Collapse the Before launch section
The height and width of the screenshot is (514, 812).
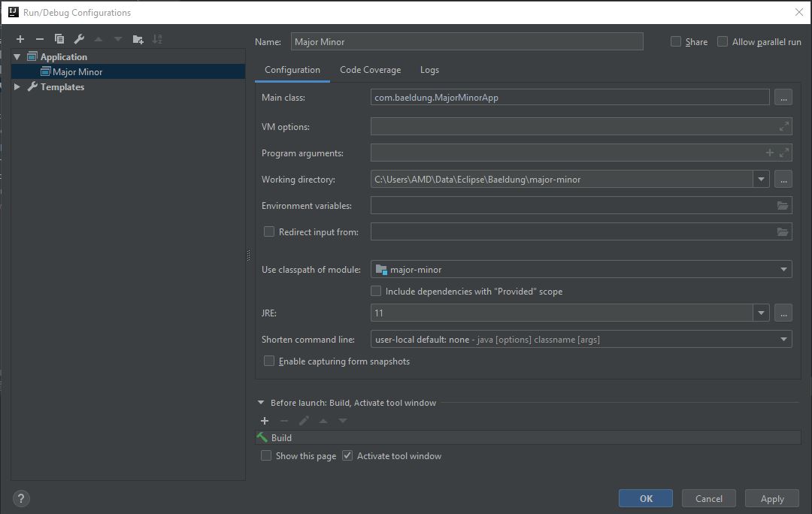coord(260,402)
